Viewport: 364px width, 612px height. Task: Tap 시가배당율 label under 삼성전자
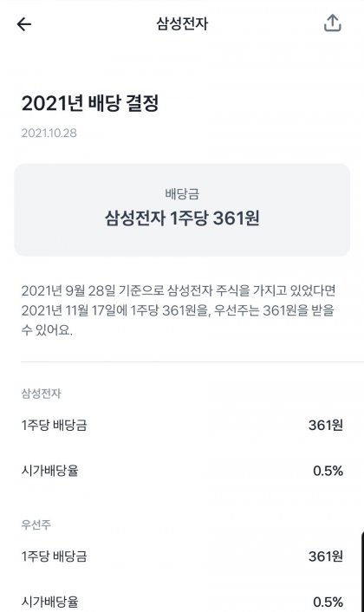tap(50, 471)
